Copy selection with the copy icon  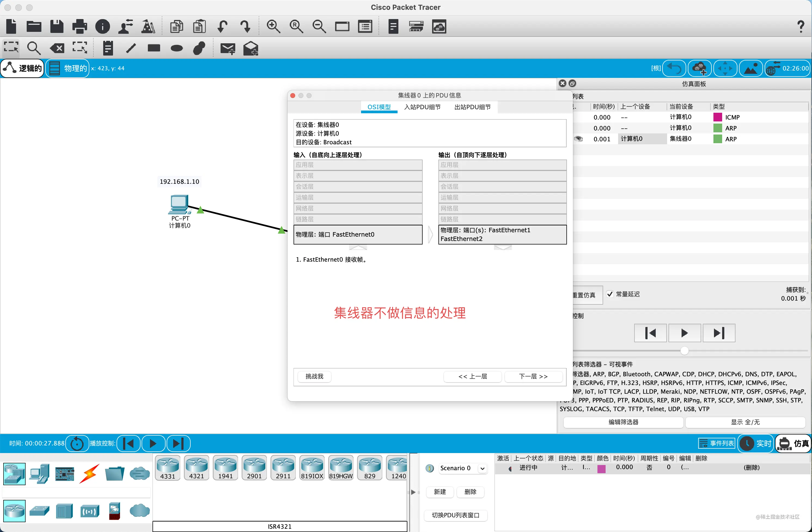(176, 26)
